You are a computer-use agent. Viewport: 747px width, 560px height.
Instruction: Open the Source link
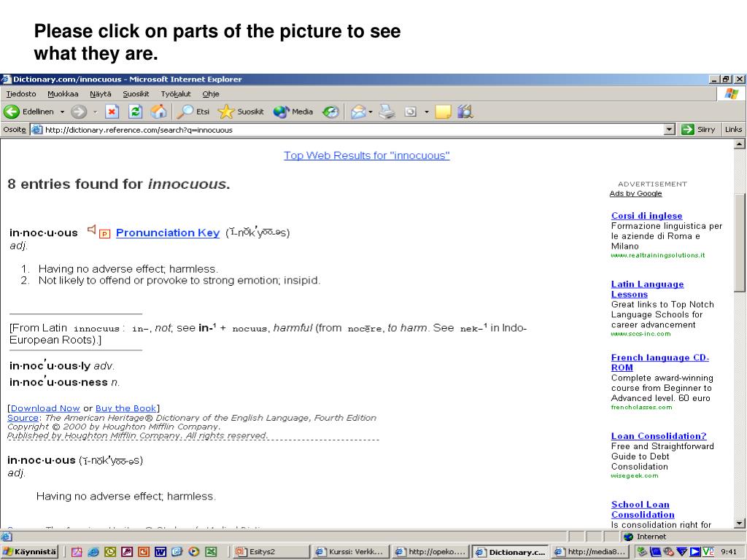click(x=23, y=418)
